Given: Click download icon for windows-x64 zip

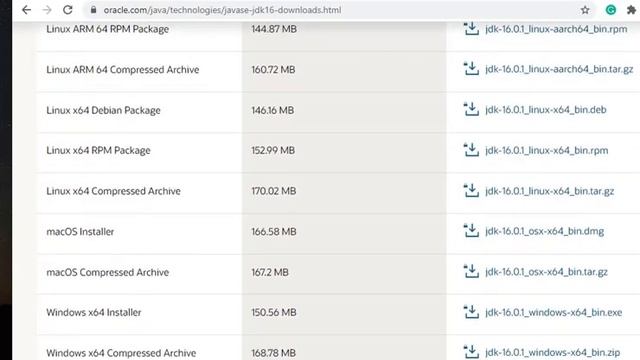Looking at the screenshot, I should click(x=471, y=352).
